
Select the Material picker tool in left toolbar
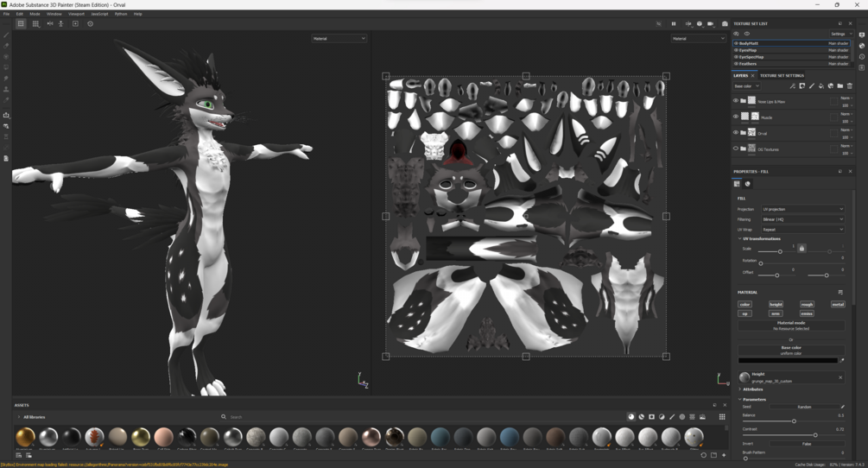tap(6, 100)
